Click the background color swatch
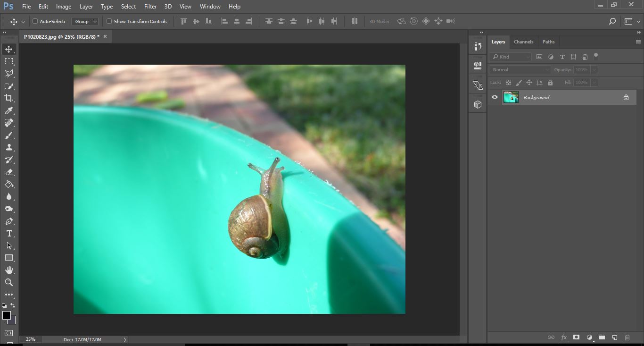The height and width of the screenshot is (346, 644). point(13,321)
